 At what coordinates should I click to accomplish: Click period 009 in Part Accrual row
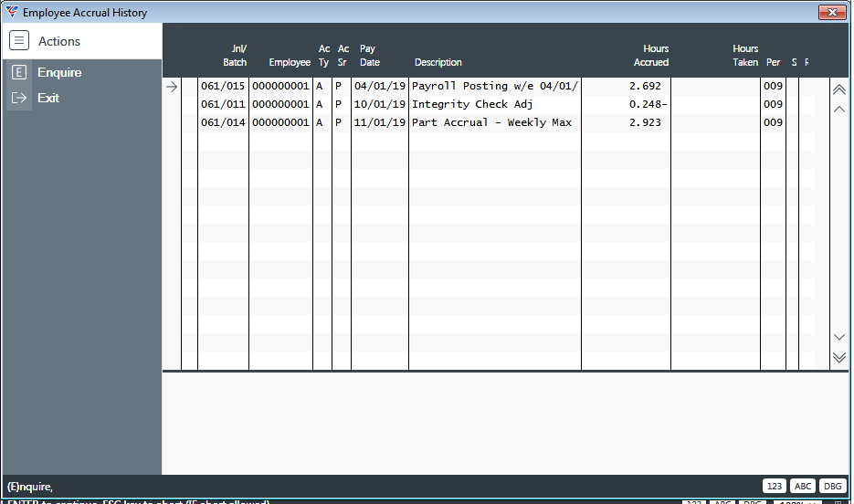tap(773, 122)
